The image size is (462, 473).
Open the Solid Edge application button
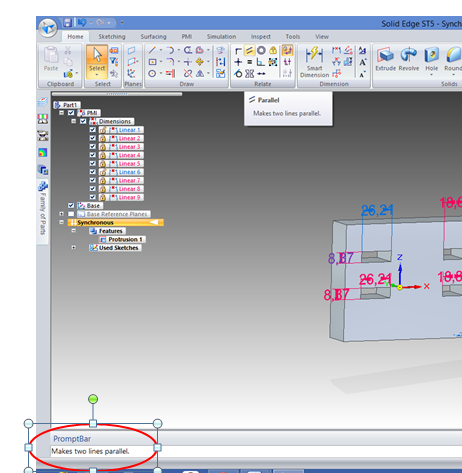pyautogui.click(x=48, y=28)
